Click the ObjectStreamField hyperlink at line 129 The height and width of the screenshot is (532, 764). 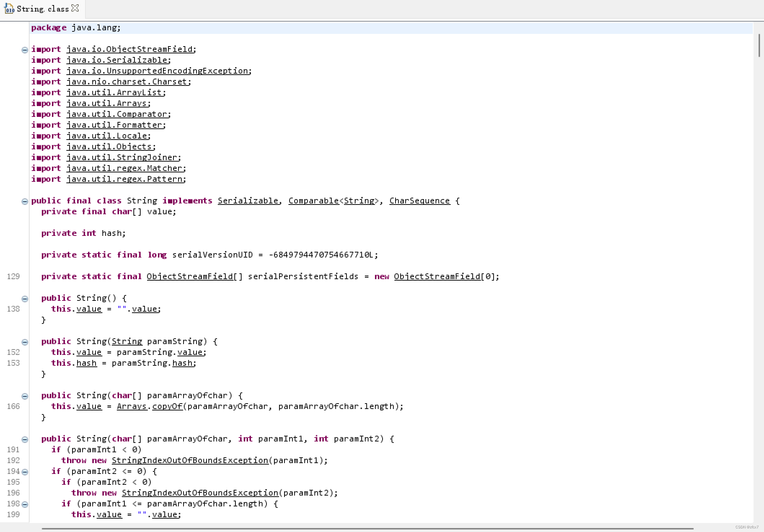[190, 276]
